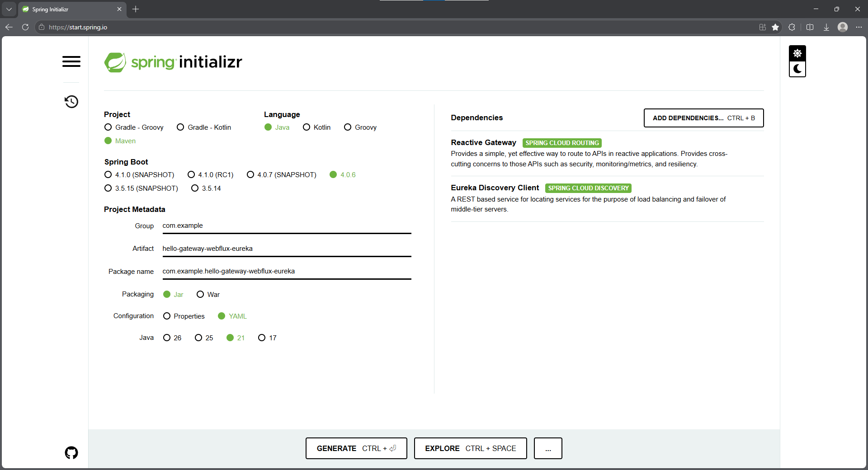
Task: Choose Spring Boot 4.0.6
Action: (343, 175)
